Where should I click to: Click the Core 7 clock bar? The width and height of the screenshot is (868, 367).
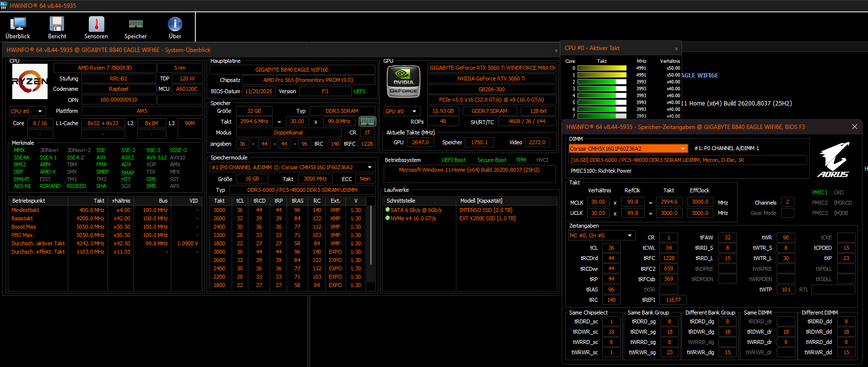pos(602,116)
